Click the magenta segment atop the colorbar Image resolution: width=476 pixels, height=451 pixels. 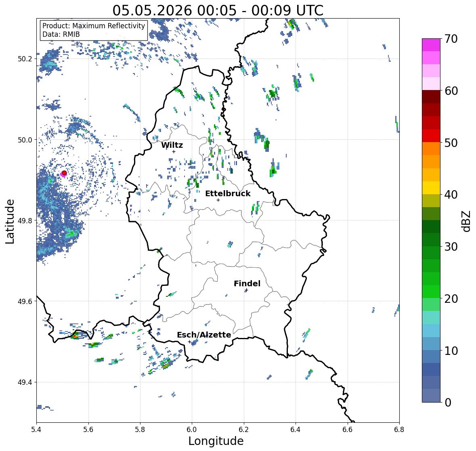pyautogui.click(x=431, y=45)
